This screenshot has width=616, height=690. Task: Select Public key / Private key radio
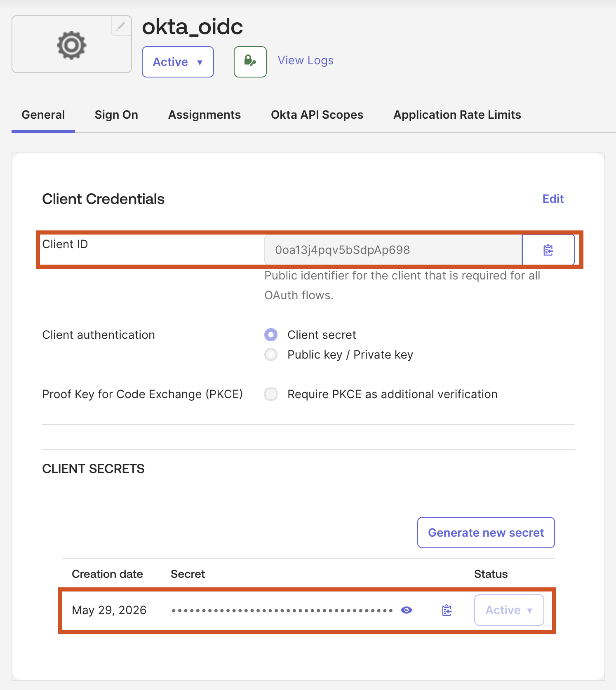[x=271, y=354]
